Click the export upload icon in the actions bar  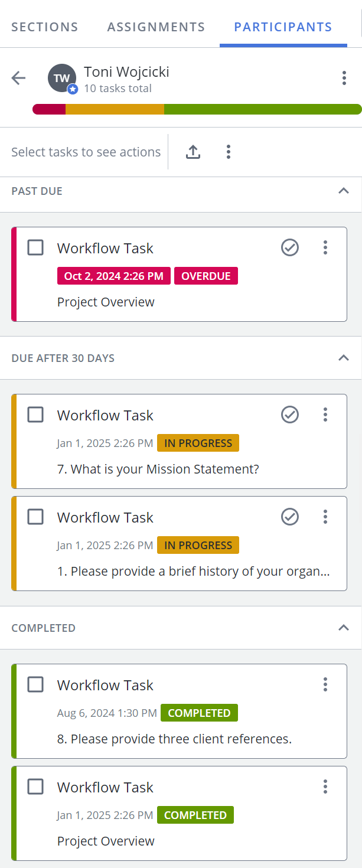click(193, 152)
